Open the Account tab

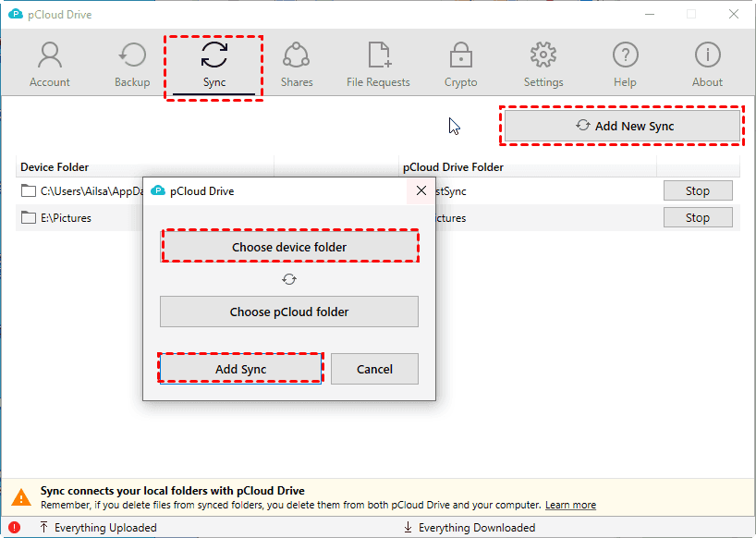coord(50,65)
